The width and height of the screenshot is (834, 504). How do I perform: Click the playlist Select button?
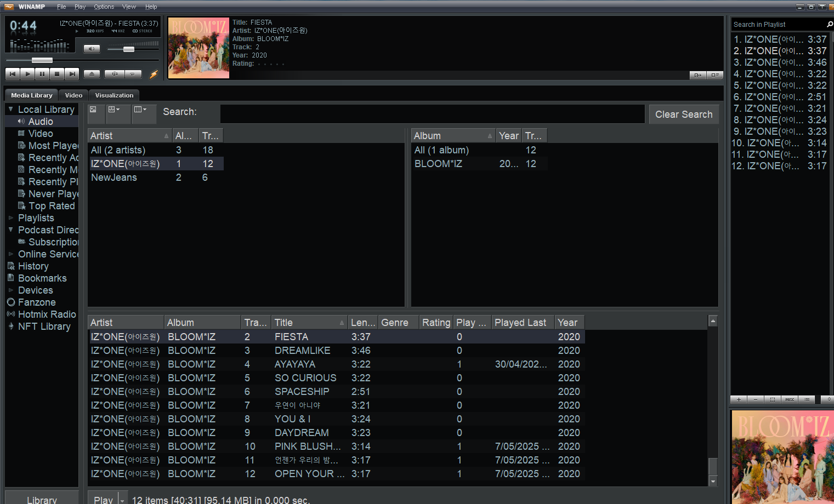773,399
